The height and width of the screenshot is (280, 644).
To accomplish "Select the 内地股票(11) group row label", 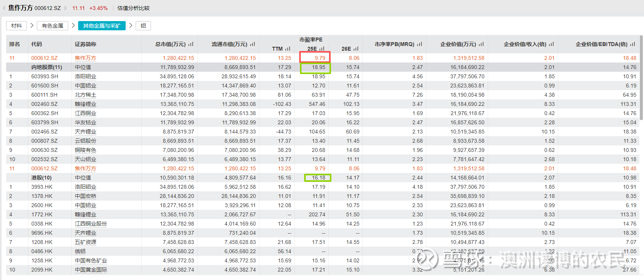I will coord(47,67).
